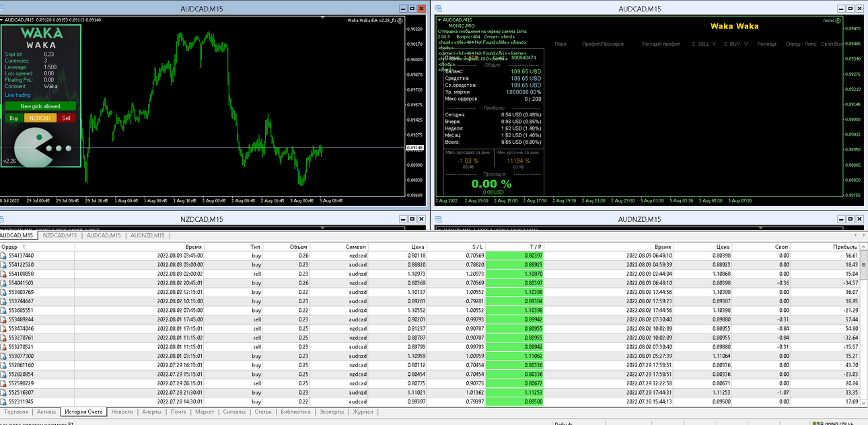This screenshot has height=425, width=868.
Task: Click the profit value -34.57
Action: [851, 283]
